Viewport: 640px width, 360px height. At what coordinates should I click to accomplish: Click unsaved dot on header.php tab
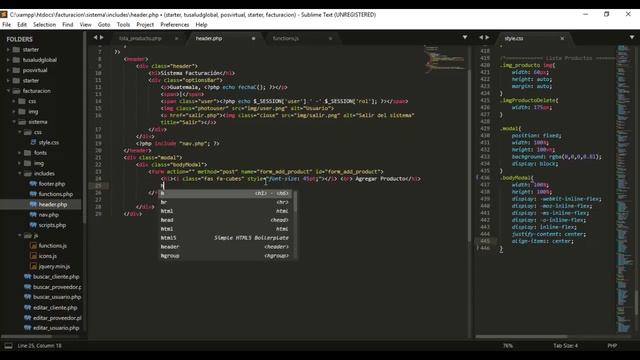click(253, 38)
